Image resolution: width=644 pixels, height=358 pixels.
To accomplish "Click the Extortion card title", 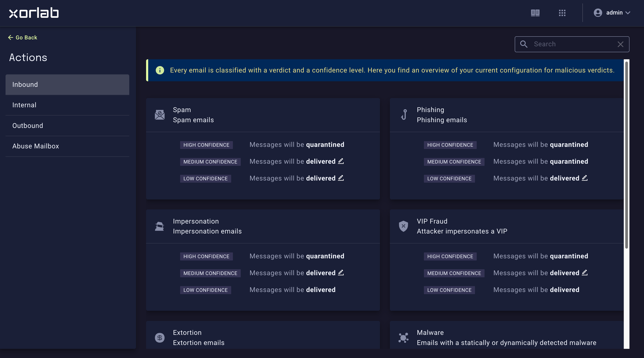I will 187,333.
